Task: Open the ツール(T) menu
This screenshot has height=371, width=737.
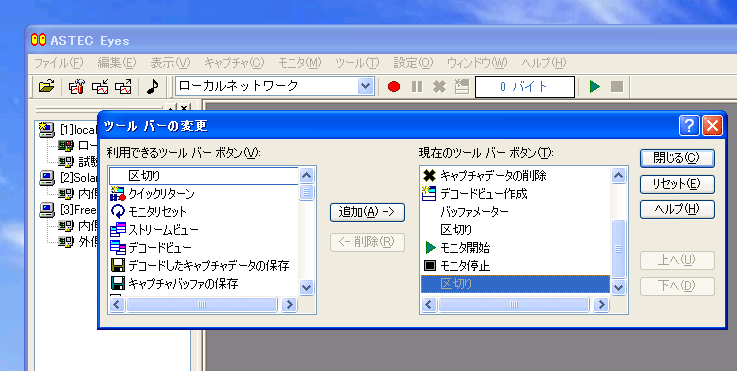Action: pyautogui.click(x=357, y=63)
